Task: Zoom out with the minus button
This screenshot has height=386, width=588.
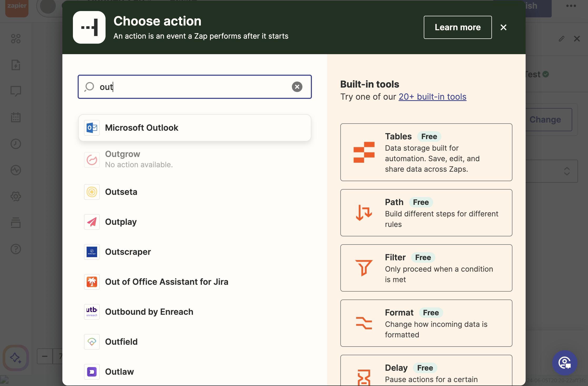Action: click(x=45, y=357)
